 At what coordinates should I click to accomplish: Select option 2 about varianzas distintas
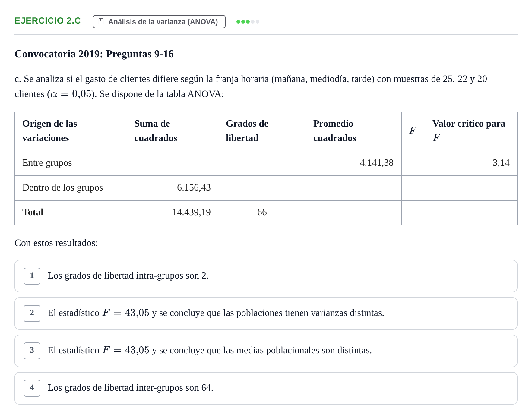pyautogui.click(x=266, y=313)
